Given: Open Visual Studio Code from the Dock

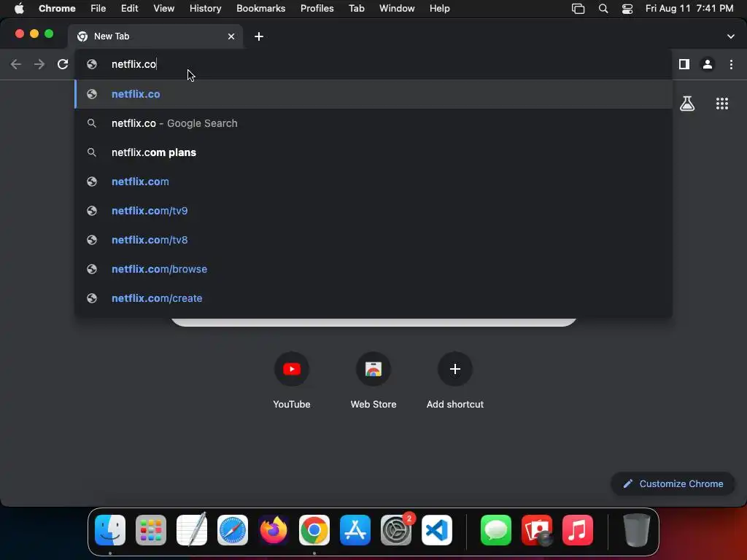Looking at the screenshot, I should coord(436,530).
